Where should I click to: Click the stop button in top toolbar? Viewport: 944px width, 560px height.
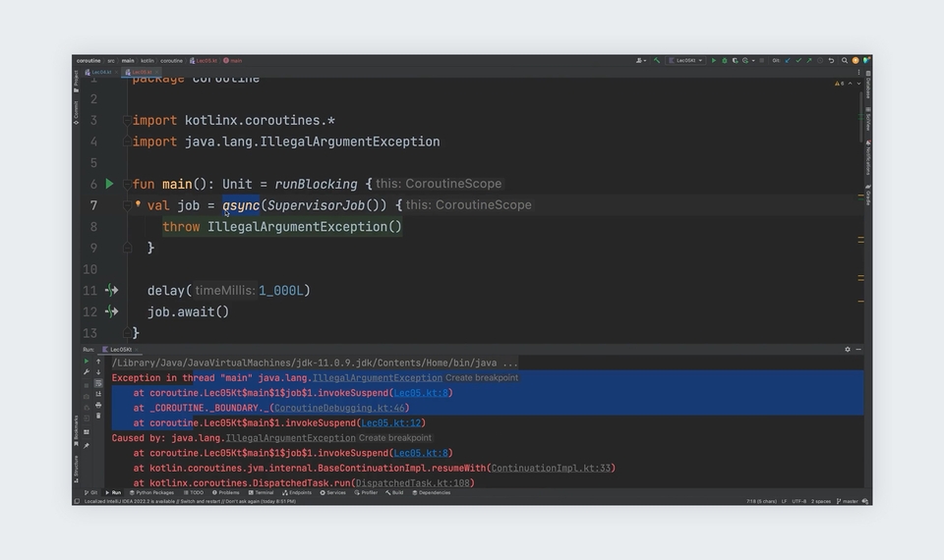[761, 61]
